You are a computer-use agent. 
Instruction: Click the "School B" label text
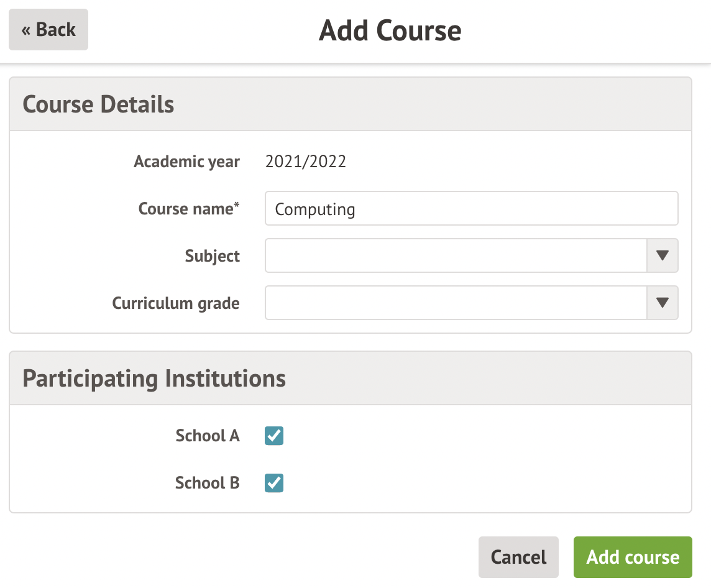pos(208,483)
